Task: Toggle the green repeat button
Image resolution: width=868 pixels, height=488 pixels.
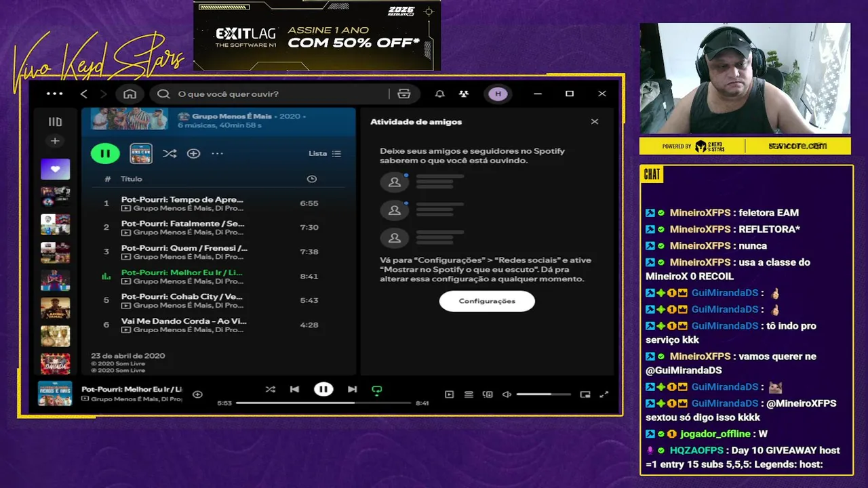Action: [x=377, y=390]
